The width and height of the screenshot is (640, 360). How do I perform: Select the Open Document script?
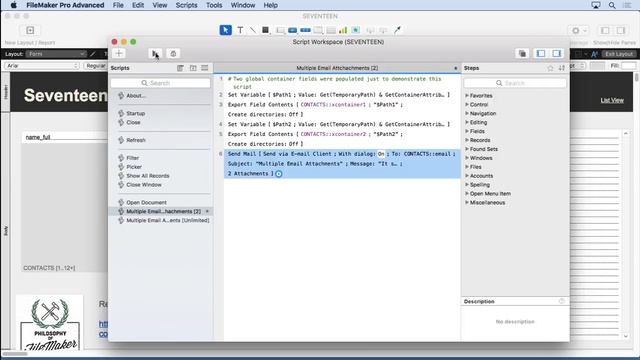[146, 202]
